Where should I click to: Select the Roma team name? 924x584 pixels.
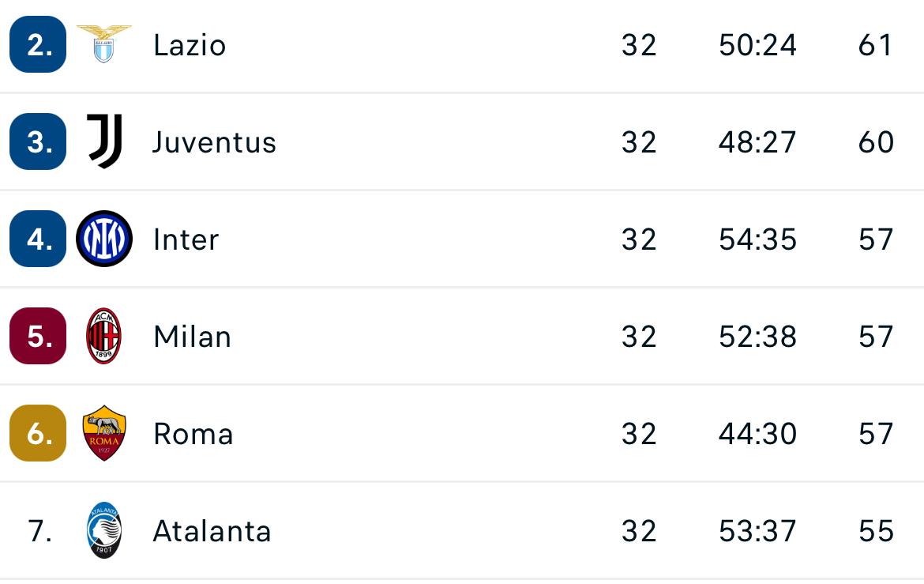coord(193,434)
